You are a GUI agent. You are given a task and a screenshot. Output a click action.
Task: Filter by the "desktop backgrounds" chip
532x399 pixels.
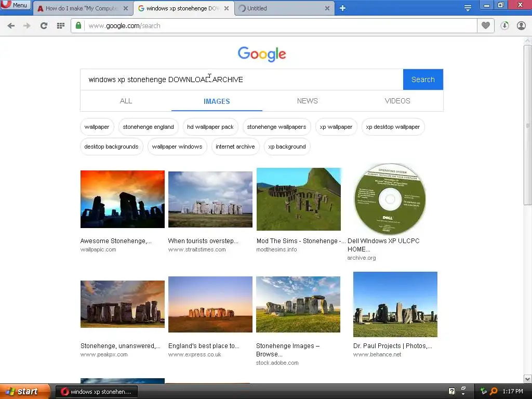pyautogui.click(x=111, y=147)
